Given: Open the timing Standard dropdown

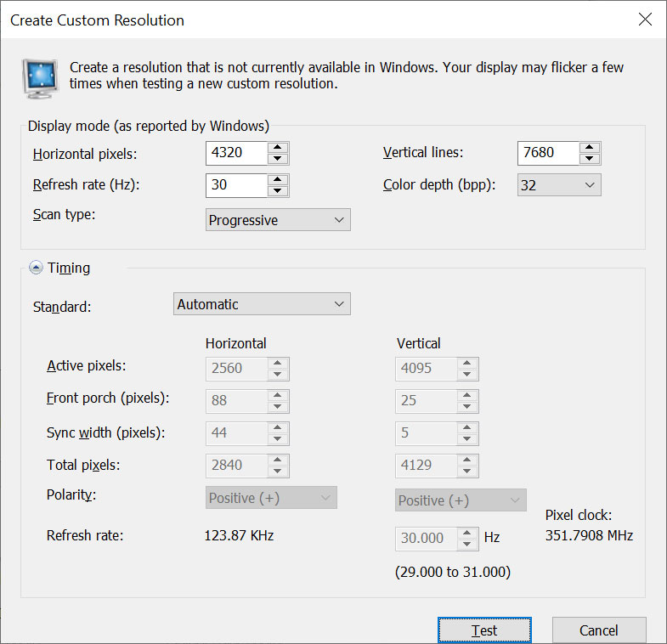Looking at the screenshot, I should point(263,304).
